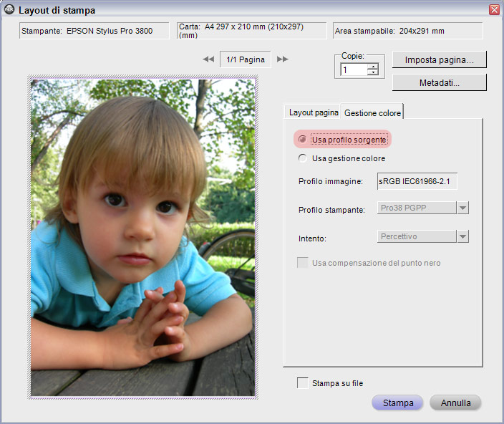Toggle Usa compensazione del punto nero

coord(302,263)
